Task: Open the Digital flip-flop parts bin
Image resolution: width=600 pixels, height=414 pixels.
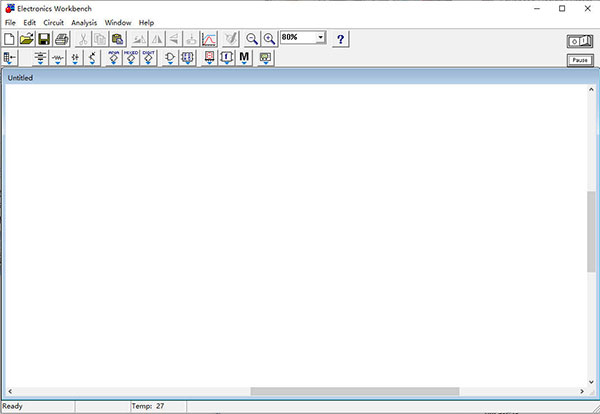Action: pyautogui.click(x=188, y=58)
